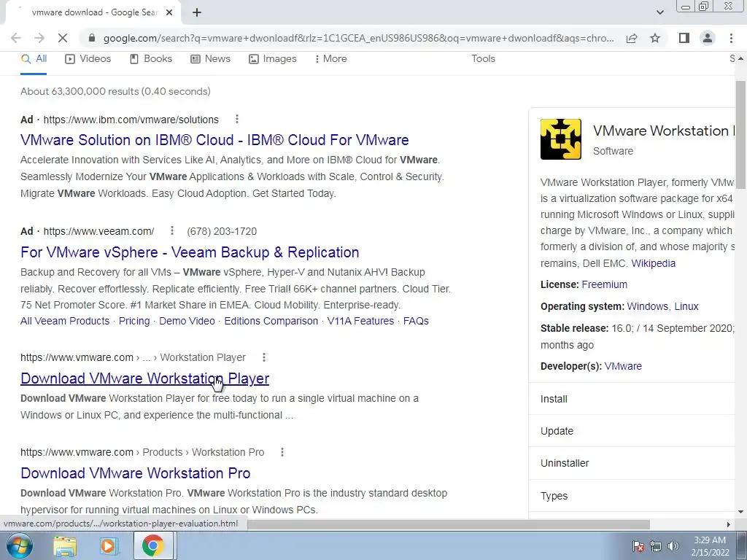Open the Veeam Pricing sitelink
The width and height of the screenshot is (747, 560).
[134, 321]
